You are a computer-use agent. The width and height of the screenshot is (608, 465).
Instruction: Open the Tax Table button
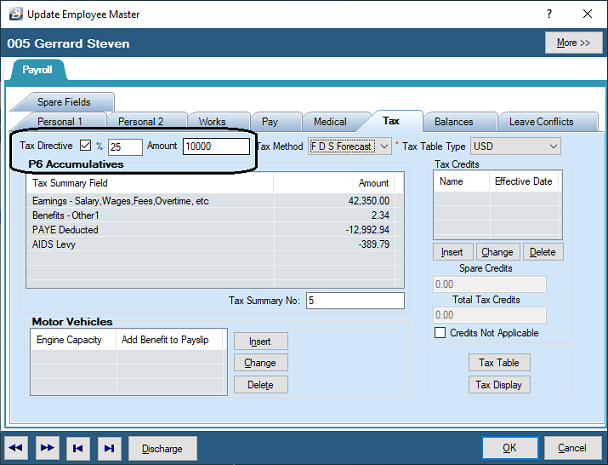click(x=499, y=363)
